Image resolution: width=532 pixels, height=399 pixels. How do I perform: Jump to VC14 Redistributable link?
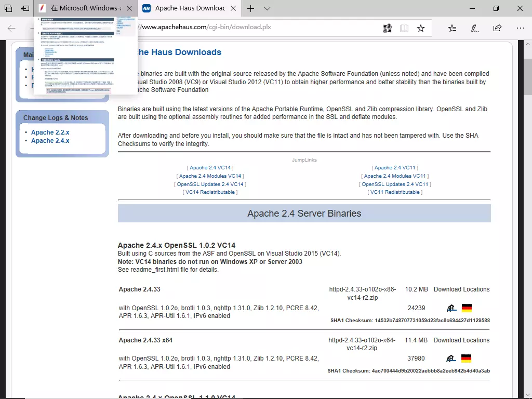pos(210,192)
